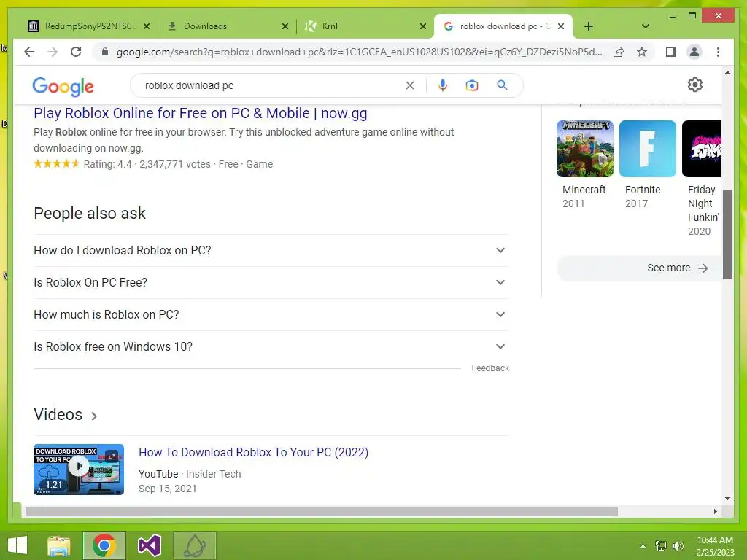This screenshot has width=747, height=560.
Task: Clear the Google search box text
Action: 410,85
